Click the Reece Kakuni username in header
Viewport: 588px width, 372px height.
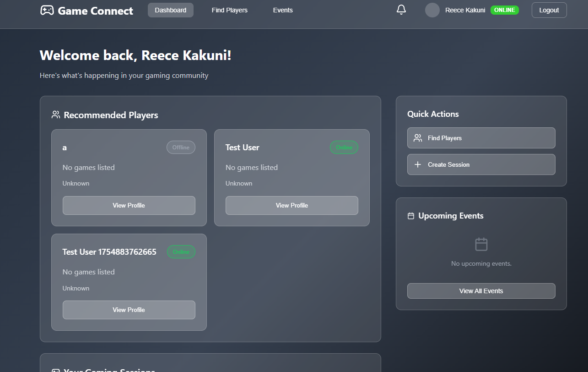tap(465, 10)
